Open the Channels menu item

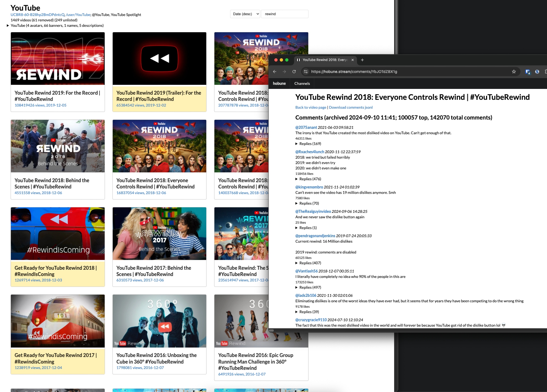coord(302,83)
